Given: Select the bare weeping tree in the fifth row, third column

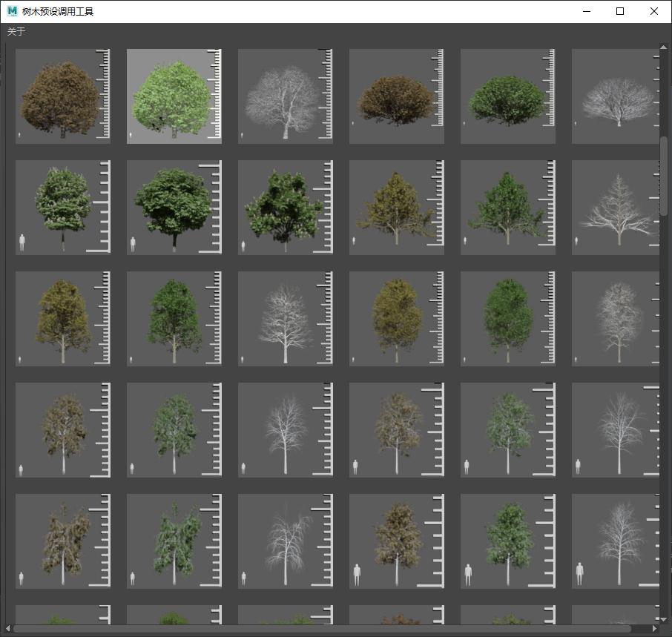Looking at the screenshot, I should [x=286, y=541].
